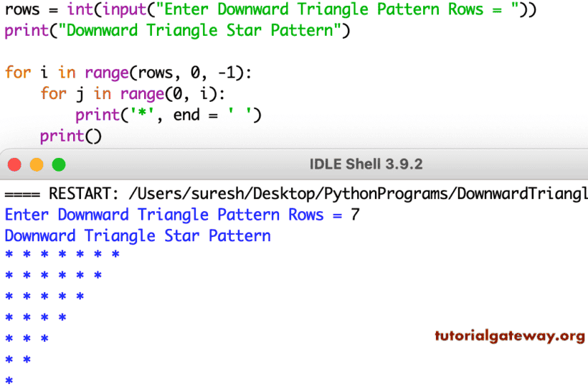Screen dimensions: 588x392
Task: Click the empty print() code line
Action: click(70, 136)
